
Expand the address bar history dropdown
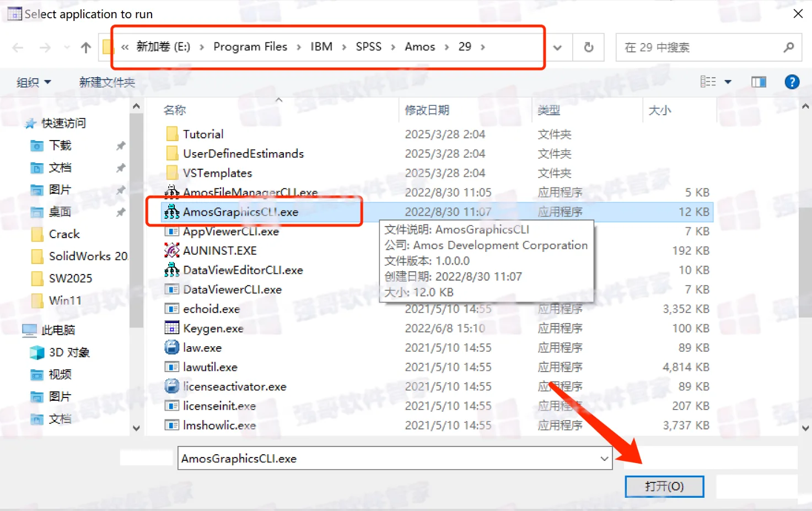tap(557, 47)
